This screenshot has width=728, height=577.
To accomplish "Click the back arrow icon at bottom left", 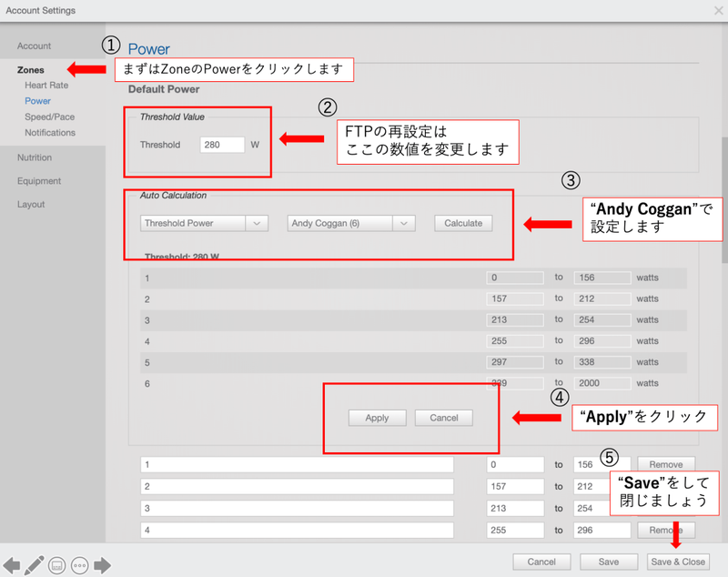I will click(x=12, y=565).
